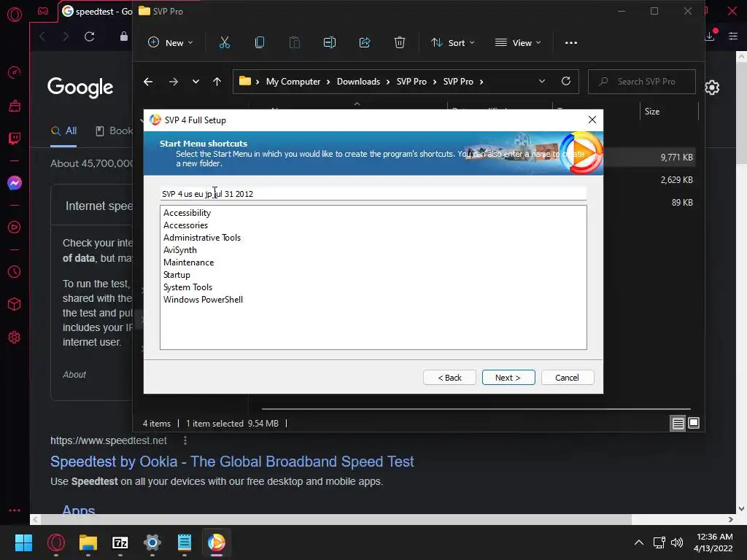This screenshot has width=747, height=560.
Task: Open the New dropdown in File Explorer
Action: (x=171, y=43)
